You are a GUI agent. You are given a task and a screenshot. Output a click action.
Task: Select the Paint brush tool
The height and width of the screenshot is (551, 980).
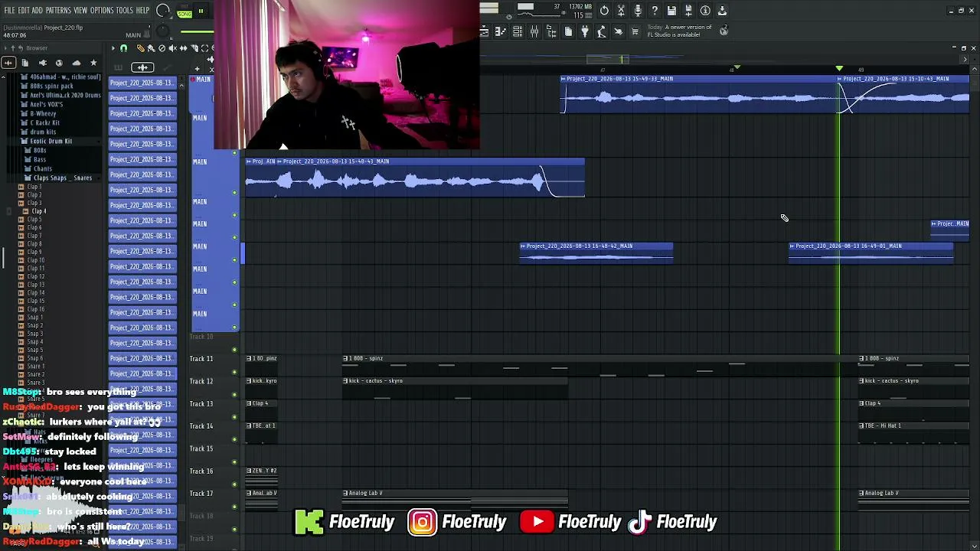click(x=151, y=48)
